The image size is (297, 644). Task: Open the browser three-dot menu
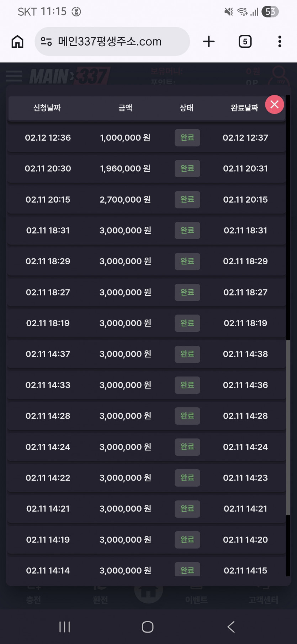pyautogui.click(x=280, y=42)
